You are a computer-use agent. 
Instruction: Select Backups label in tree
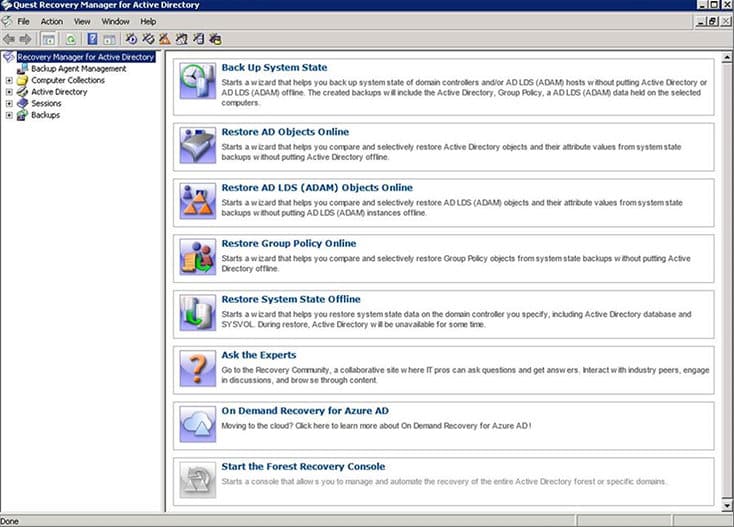click(x=45, y=115)
